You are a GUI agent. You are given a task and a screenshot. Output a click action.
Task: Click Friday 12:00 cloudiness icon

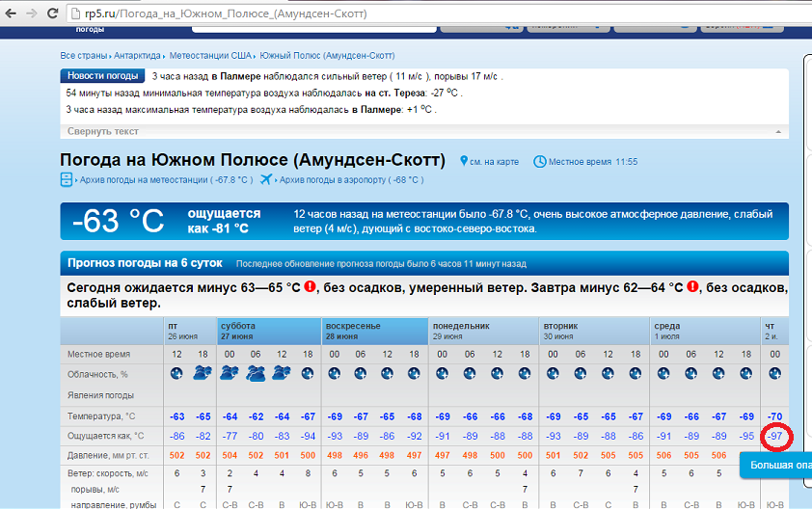coord(176,374)
